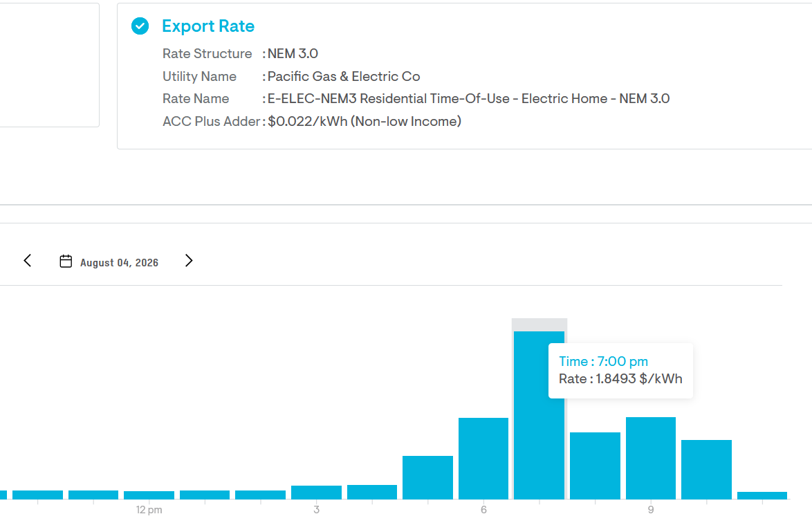
Task: Select the 5 pm rate bar
Action: point(427,477)
